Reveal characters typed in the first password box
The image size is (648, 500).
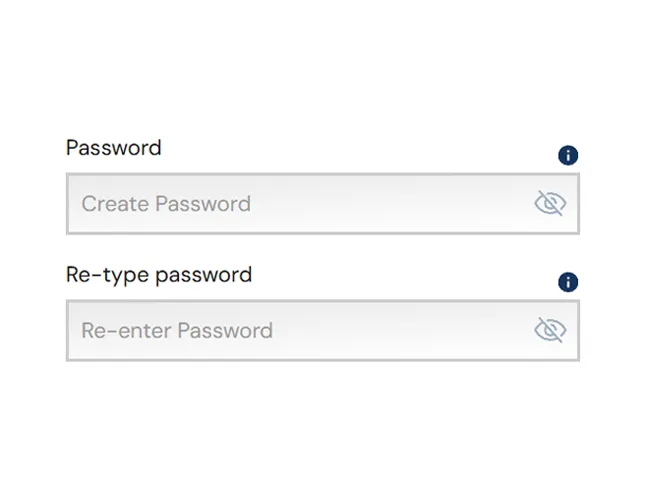coord(550,203)
